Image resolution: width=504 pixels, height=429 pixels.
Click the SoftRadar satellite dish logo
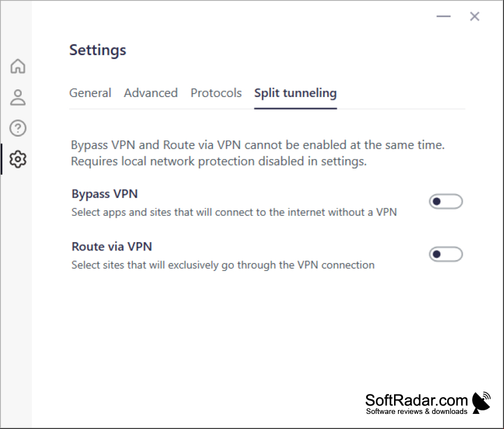tap(481, 403)
